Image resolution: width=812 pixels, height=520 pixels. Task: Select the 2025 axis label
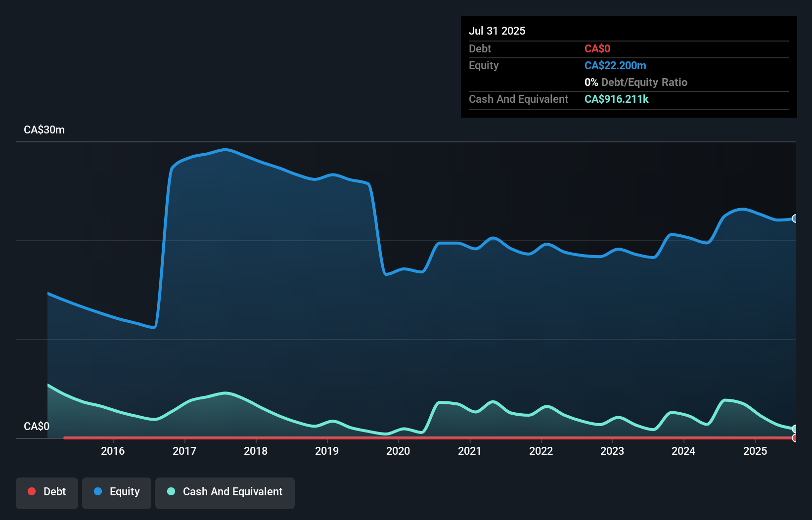click(755, 451)
